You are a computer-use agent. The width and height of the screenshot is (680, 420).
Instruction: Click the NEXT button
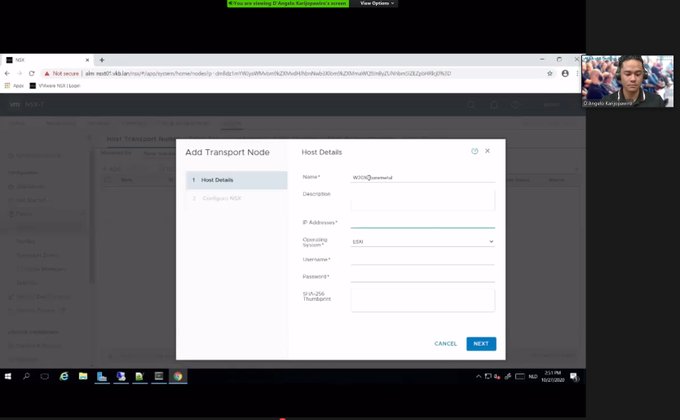[x=481, y=344]
